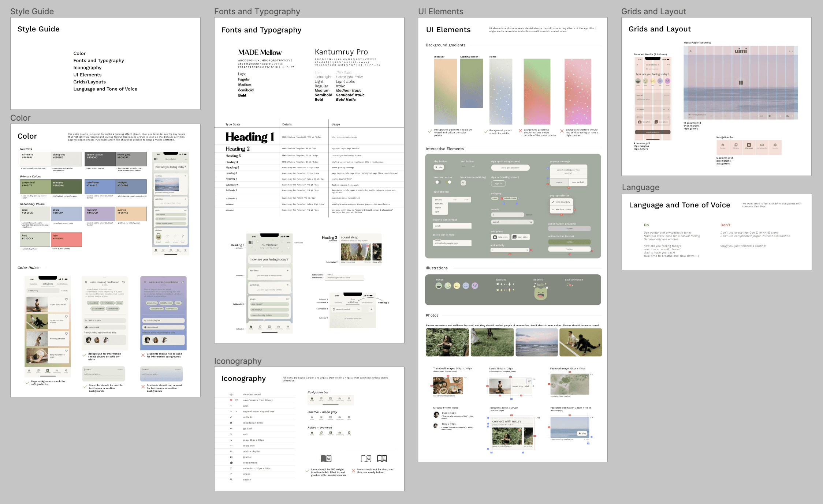
Task: Pick the 'seaweed' #5A6D4A color swatch
Action: [67, 187]
